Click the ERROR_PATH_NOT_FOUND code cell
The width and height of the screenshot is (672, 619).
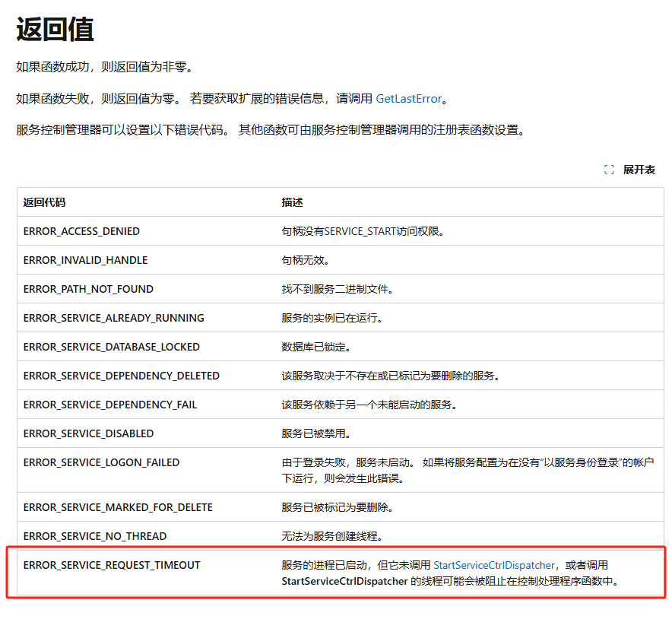click(88, 289)
